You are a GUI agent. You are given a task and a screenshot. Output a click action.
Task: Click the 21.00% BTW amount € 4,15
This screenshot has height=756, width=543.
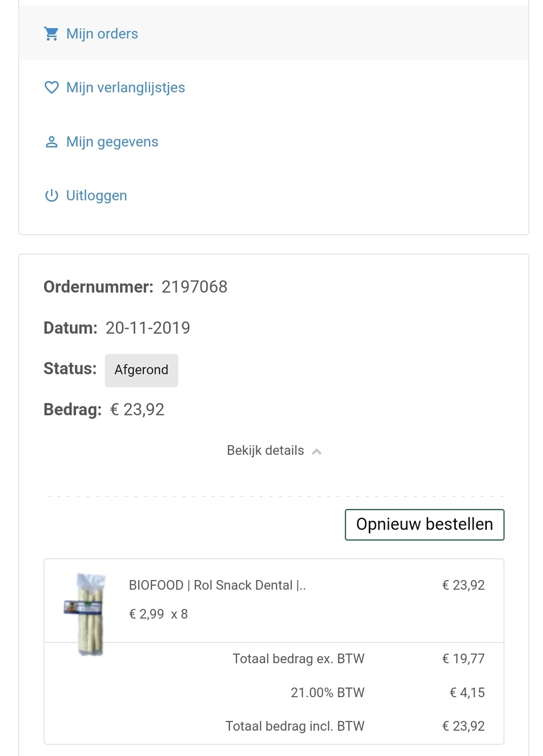pyautogui.click(x=467, y=692)
